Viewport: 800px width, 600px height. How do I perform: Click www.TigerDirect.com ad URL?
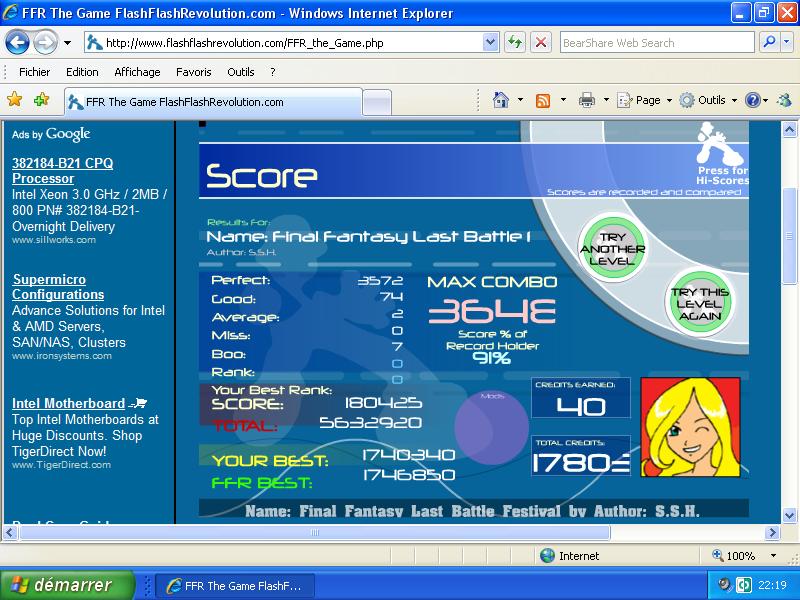pos(61,465)
